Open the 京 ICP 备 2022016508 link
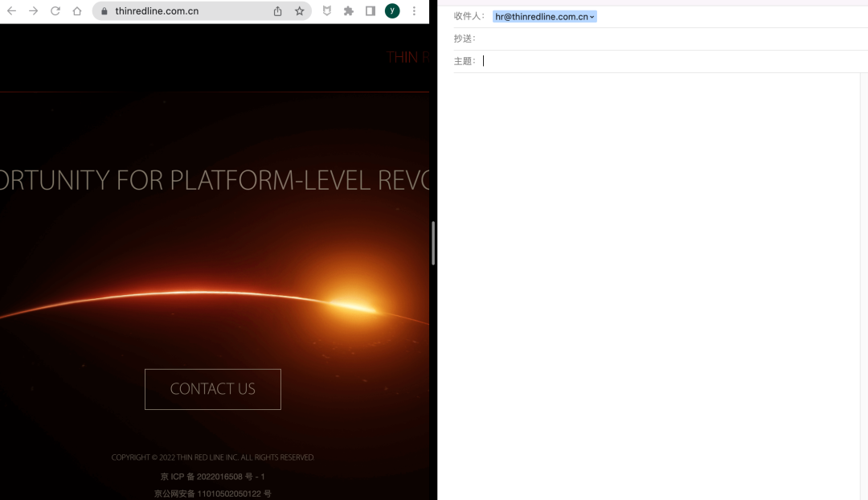 click(x=212, y=477)
